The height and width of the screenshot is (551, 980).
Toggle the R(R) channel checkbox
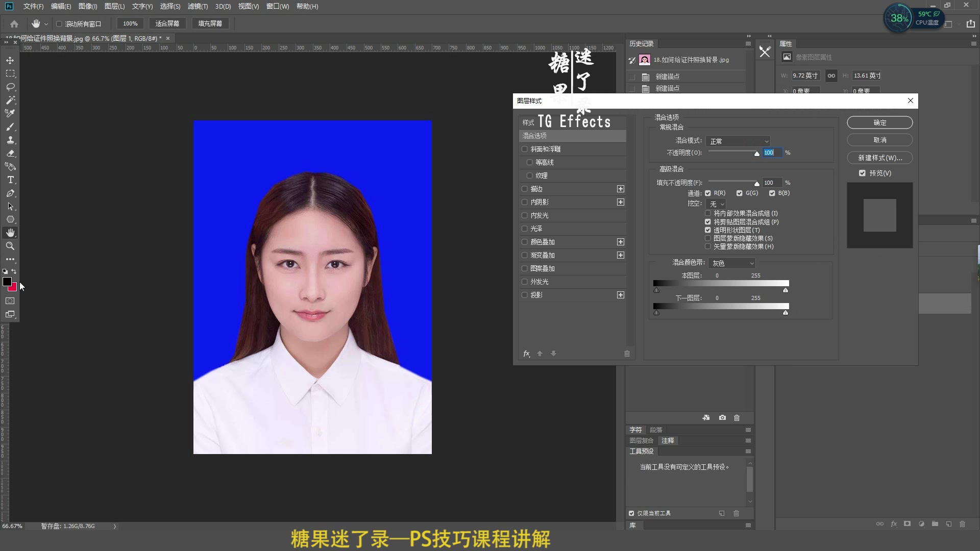pyautogui.click(x=708, y=193)
